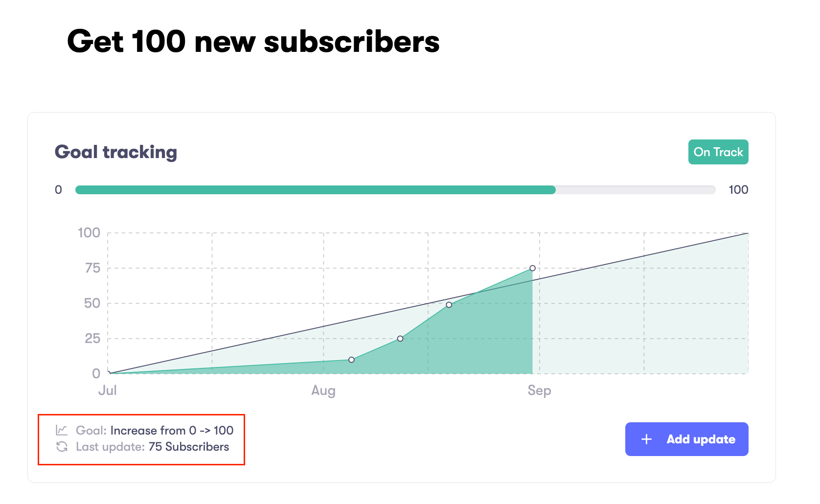Select the early August data point near 10
Image resolution: width=820 pixels, height=504 pixels.
(351, 360)
